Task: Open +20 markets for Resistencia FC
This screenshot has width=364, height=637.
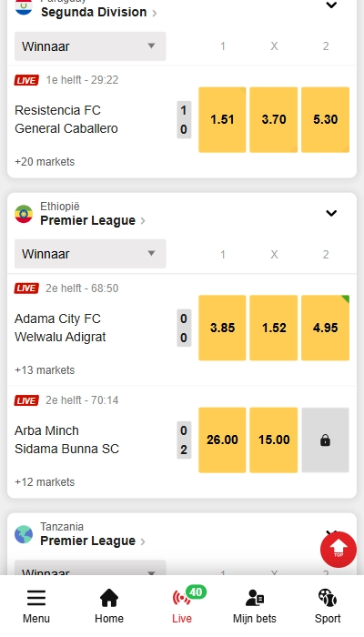Action: coord(45,162)
